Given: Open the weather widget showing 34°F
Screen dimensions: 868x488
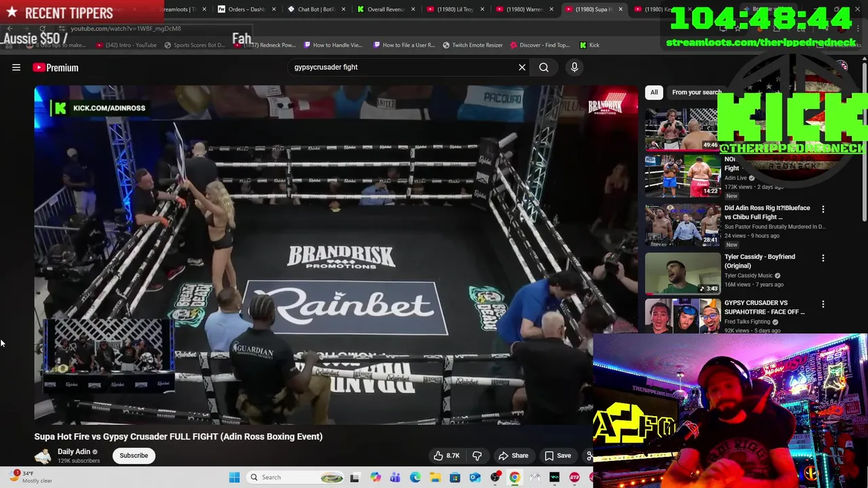Looking at the screenshot, I should point(31,477).
